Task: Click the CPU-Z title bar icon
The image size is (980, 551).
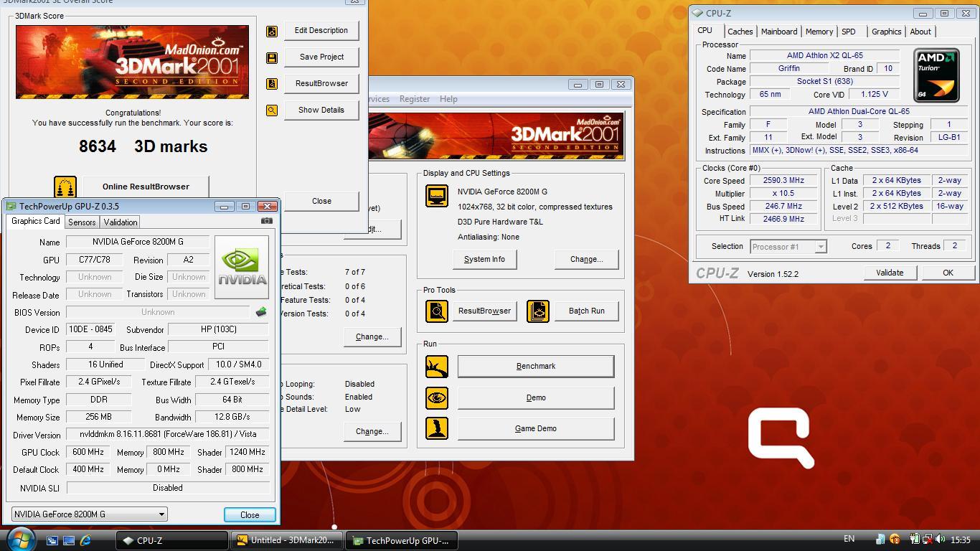Action: [x=697, y=13]
